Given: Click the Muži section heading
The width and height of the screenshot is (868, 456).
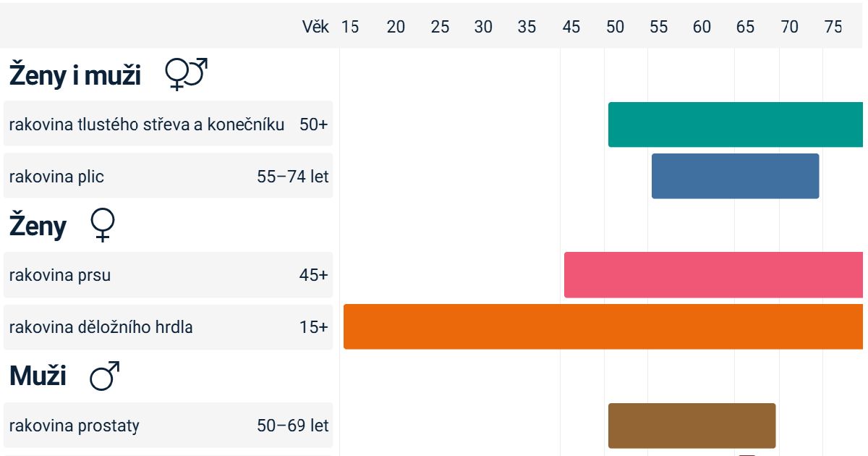Looking at the screenshot, I should pos(38,376).
